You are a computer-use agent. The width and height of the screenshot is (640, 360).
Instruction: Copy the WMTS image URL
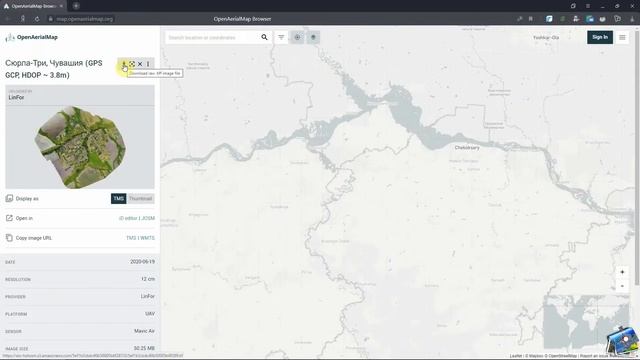click(147, 238)
